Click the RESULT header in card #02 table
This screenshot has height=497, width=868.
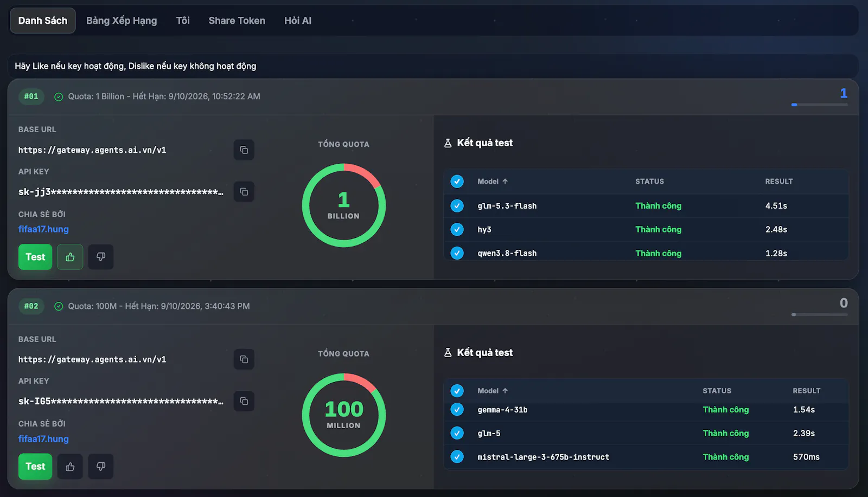click(x=807, y=391)
